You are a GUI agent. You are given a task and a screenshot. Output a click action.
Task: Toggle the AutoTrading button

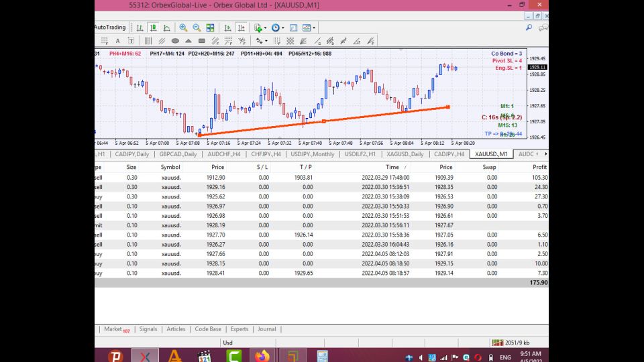[109, 27]
